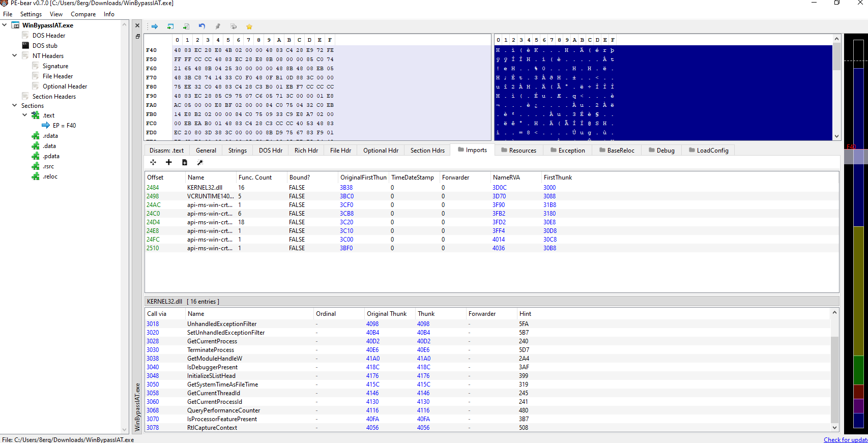Open the Optional Hdr tab
Viewport: 868px width, 443px height.
coord(381,151)
